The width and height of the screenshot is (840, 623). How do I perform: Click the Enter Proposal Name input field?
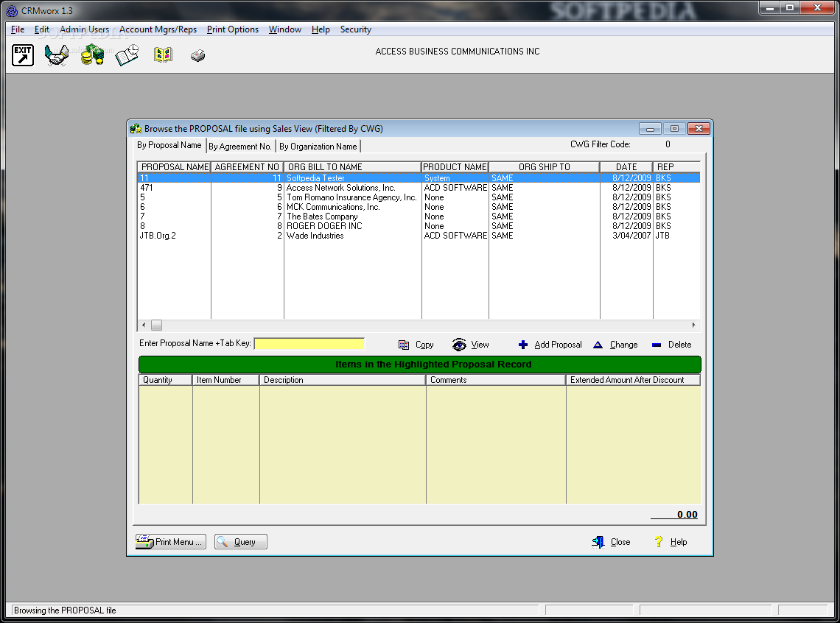pyautogui.click(x=309, y=344)
